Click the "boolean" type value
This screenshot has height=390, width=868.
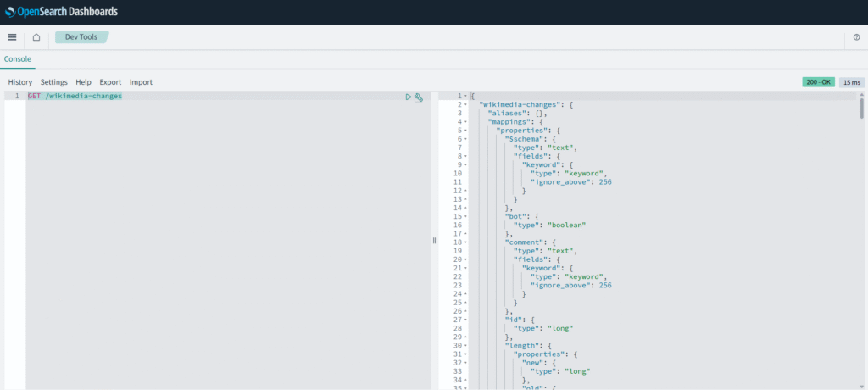pyautogui.click(x=567, y=225)
